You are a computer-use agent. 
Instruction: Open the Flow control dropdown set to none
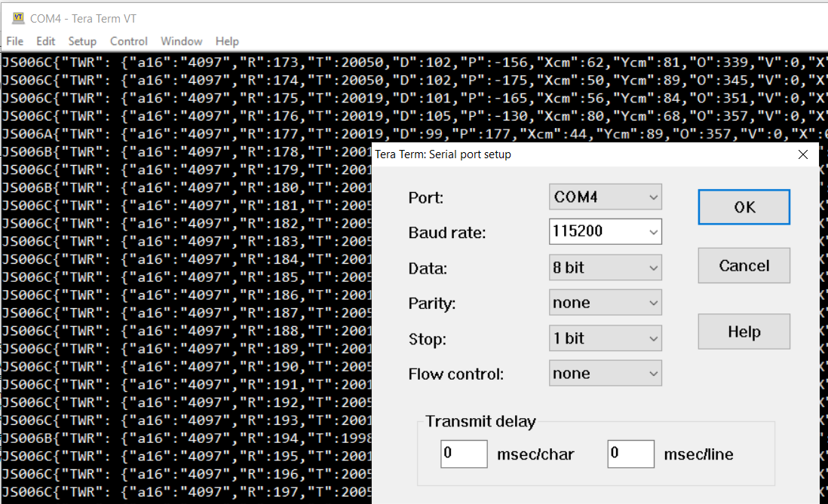click(604, 373)
